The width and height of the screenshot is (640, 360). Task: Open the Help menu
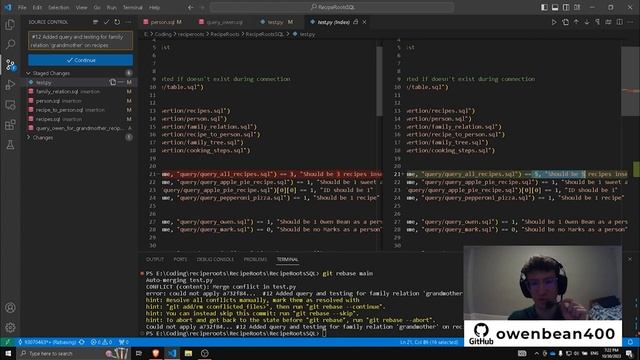click(154, 7)
